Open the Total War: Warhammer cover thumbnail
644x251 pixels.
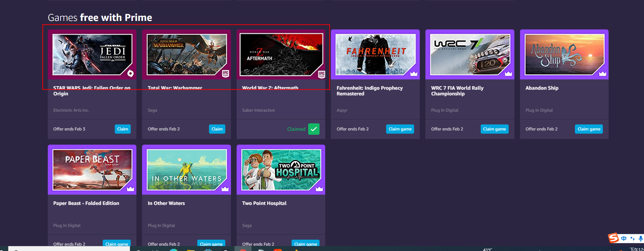tap(187, 54)
